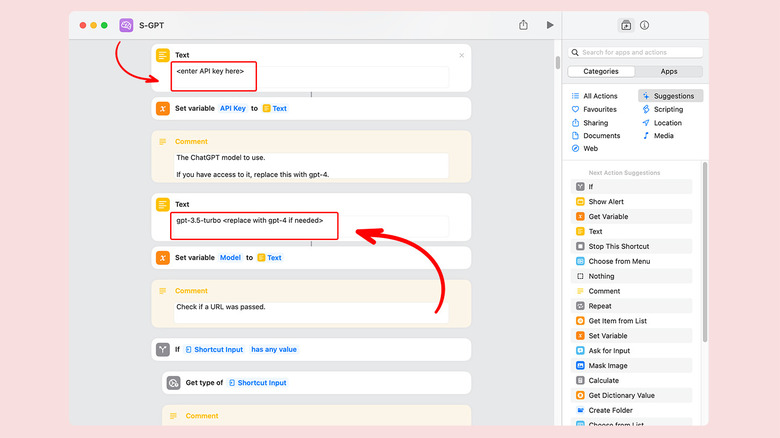Click the S-GPT shortcut brain icon
The height and width of the screenshot is (438, 780).
coord(126,25)
